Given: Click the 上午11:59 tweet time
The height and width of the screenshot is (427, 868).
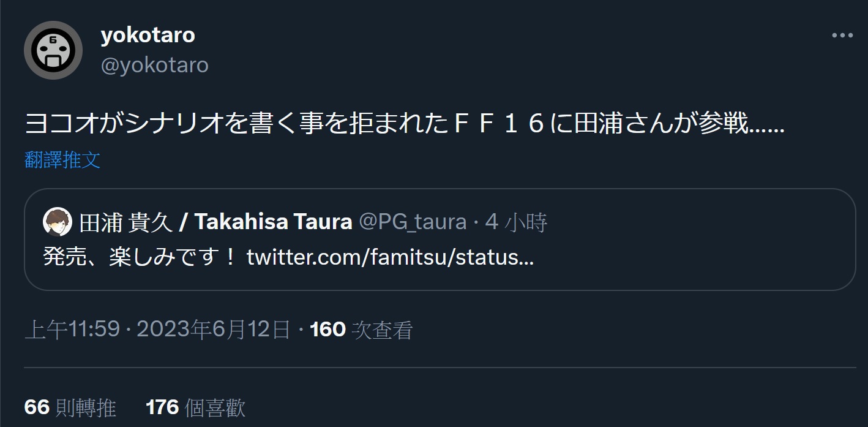Looking at the screenshot, I should 72,330.
